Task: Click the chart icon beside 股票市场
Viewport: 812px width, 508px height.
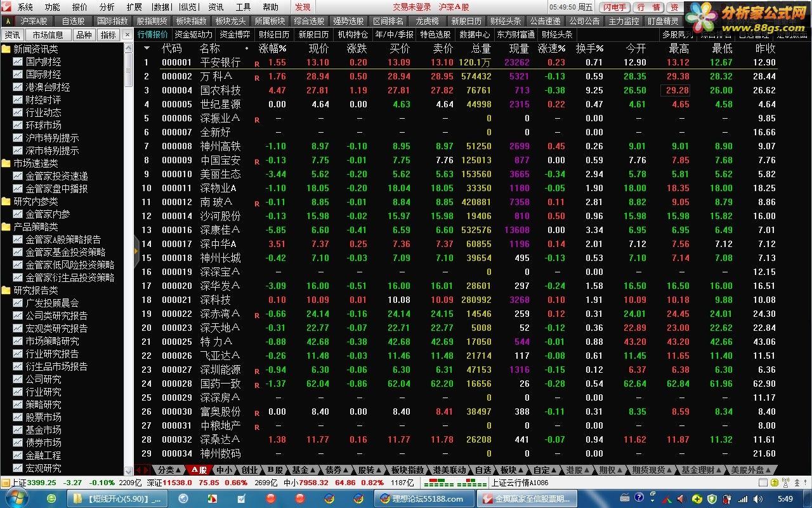Action: click(18, 417)
